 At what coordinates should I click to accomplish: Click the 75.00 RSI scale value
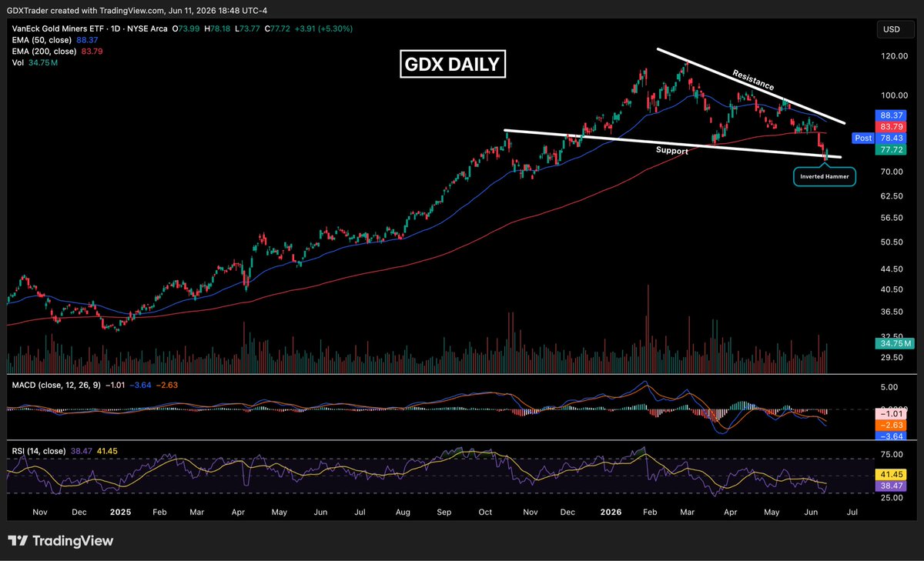(892, 455)
